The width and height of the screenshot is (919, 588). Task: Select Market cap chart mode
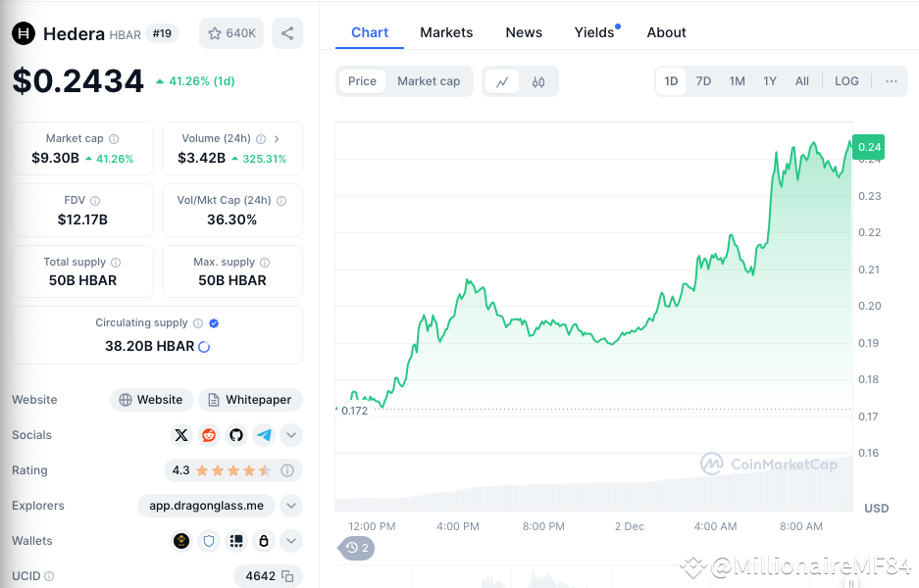click(x=429, y=81)
